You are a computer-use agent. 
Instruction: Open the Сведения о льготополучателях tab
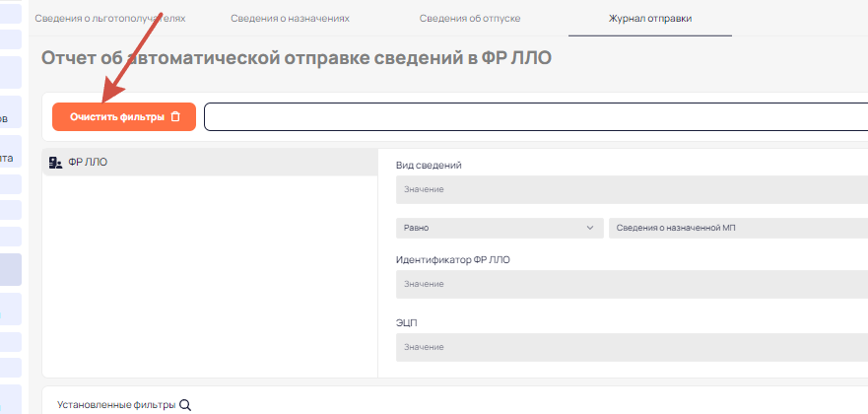[x=110, y=19]
